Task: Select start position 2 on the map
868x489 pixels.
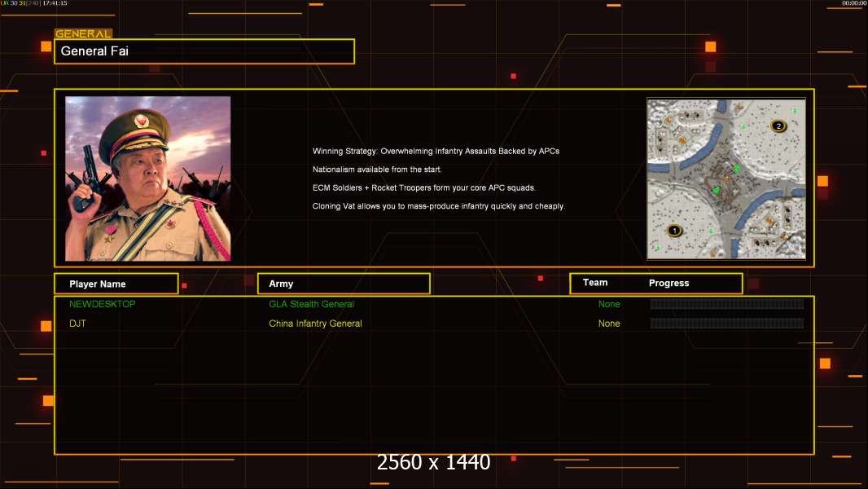Action: (x=778, y=126)
